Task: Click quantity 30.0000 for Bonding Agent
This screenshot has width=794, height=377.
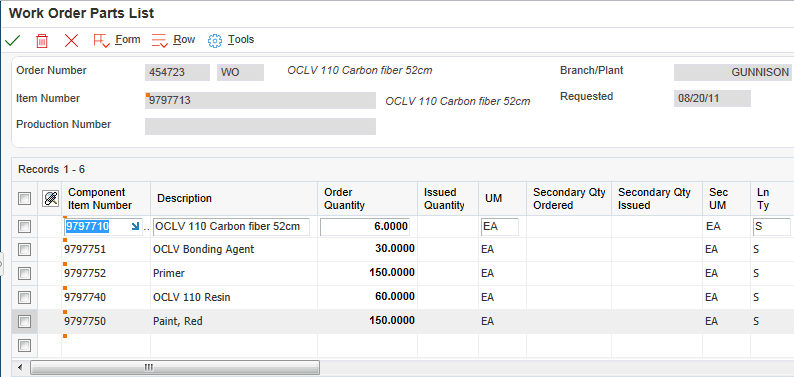Action: click(x=395, y=249)
